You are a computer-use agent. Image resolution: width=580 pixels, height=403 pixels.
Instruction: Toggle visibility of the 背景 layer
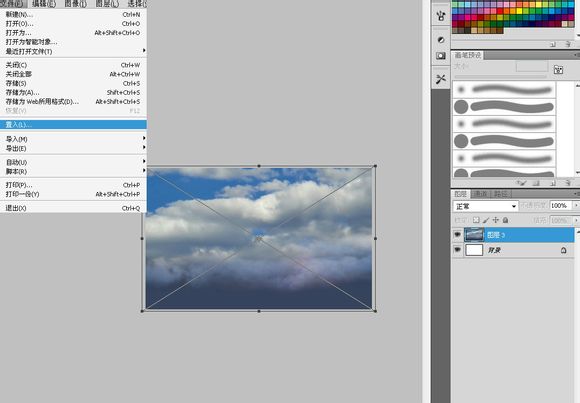pyautogui.click(x=458, y=250)
